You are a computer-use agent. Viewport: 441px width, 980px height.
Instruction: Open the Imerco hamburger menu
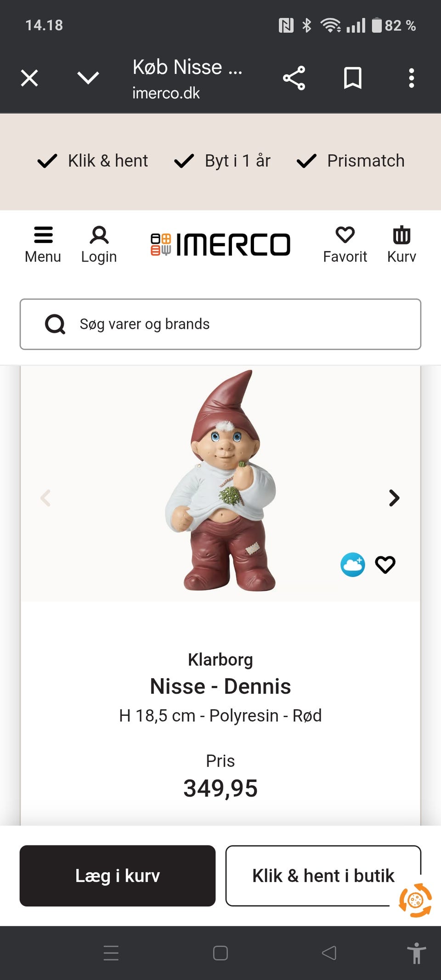(43, 244)
